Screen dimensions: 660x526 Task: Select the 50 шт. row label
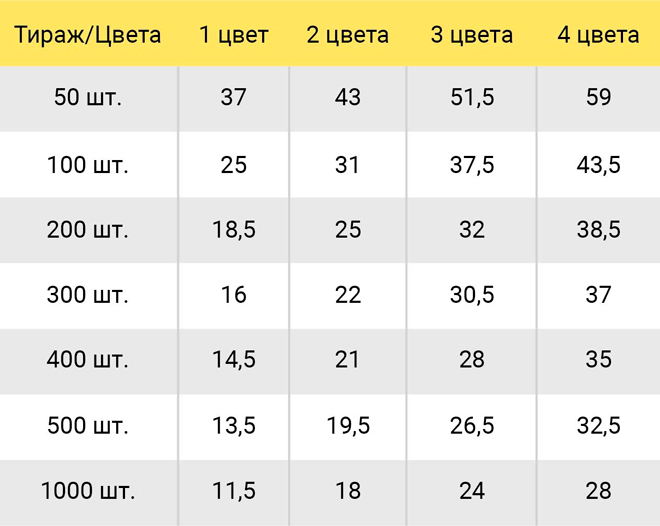click(x=88, y=97)
